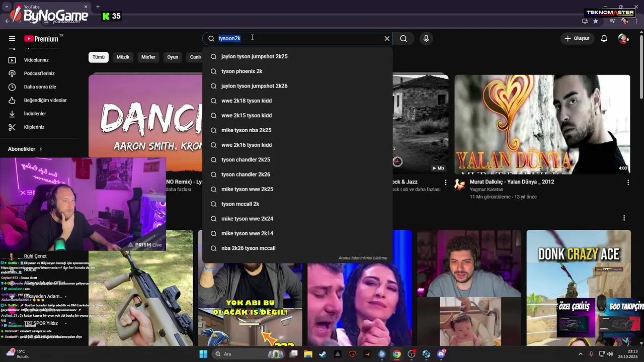Open File Explorer from the taskbar

308,354
